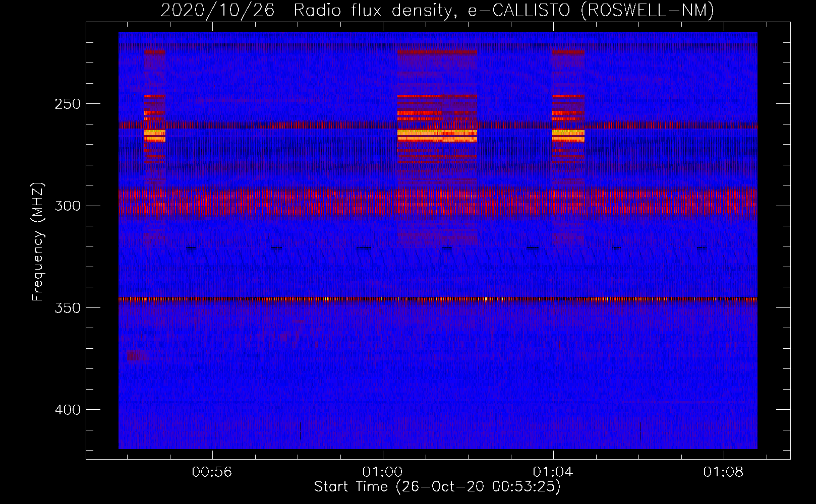Click the plot title mentioning e-CALLISTO (ROSWELL-NM)

coord(437,10)
